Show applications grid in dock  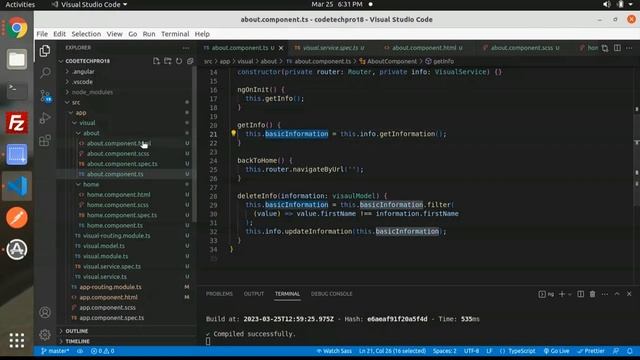click(x=17, y=340)
